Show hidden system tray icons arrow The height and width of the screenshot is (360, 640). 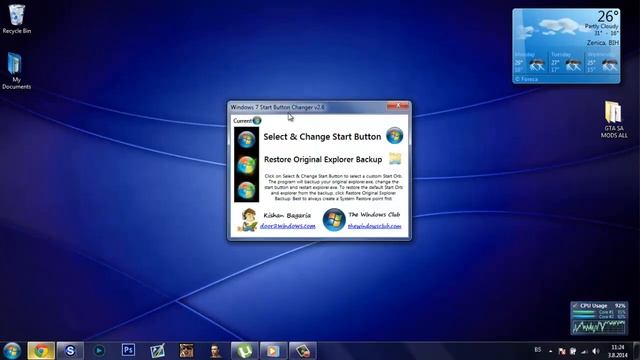[550, 351]
